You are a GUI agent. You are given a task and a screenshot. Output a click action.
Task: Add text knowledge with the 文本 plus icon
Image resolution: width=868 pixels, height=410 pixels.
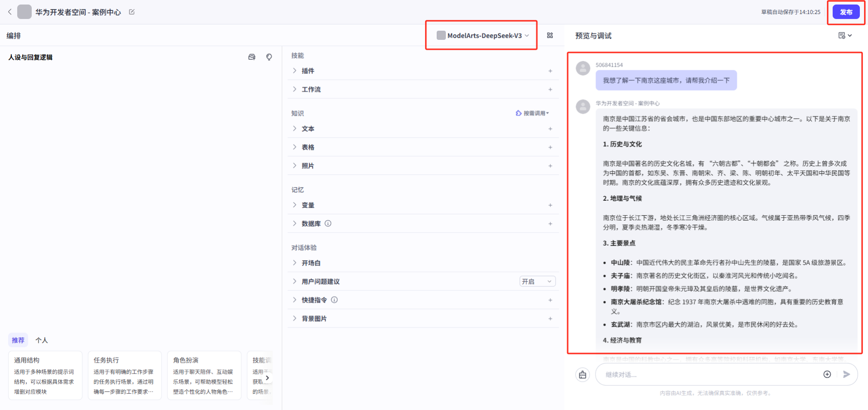550,129
